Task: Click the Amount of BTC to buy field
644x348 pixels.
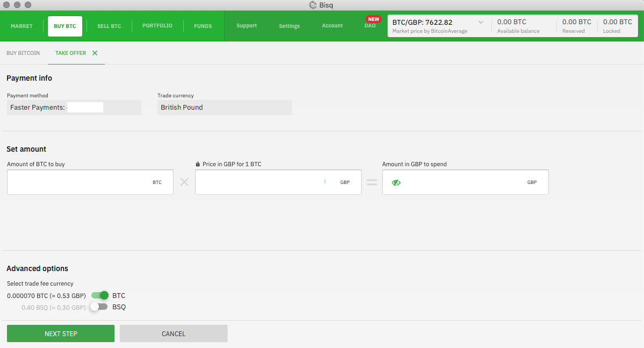Action: point(90,182)
